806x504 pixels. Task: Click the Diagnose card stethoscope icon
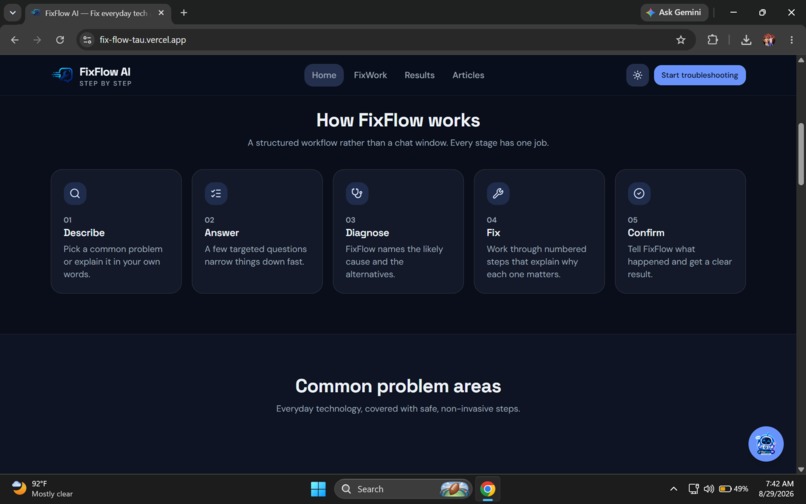click(x=357, y=193)
